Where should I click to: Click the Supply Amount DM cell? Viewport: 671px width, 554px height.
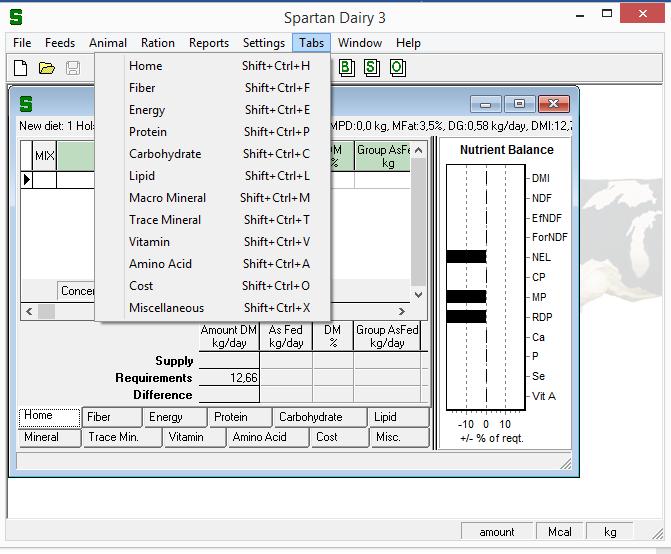pyautogui.click(x=229, y=361)
